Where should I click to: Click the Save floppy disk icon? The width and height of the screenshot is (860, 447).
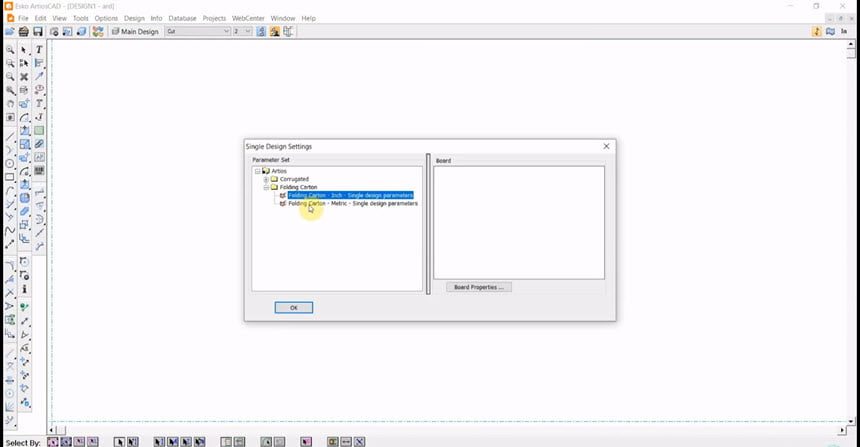38,32
